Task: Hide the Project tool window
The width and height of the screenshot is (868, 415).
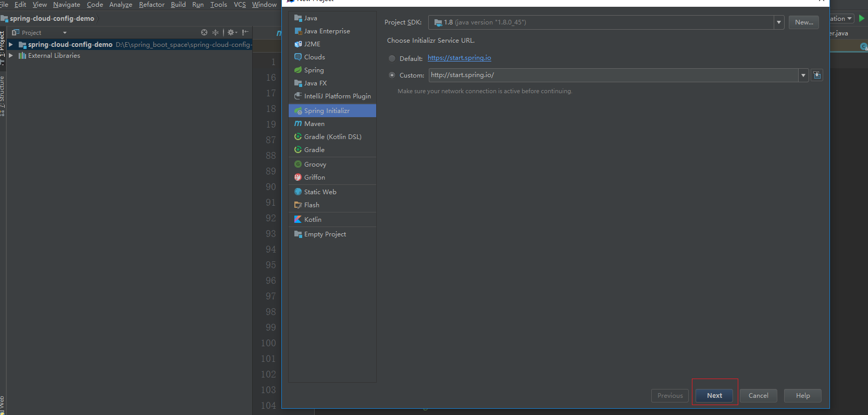Action: [245, 32]
